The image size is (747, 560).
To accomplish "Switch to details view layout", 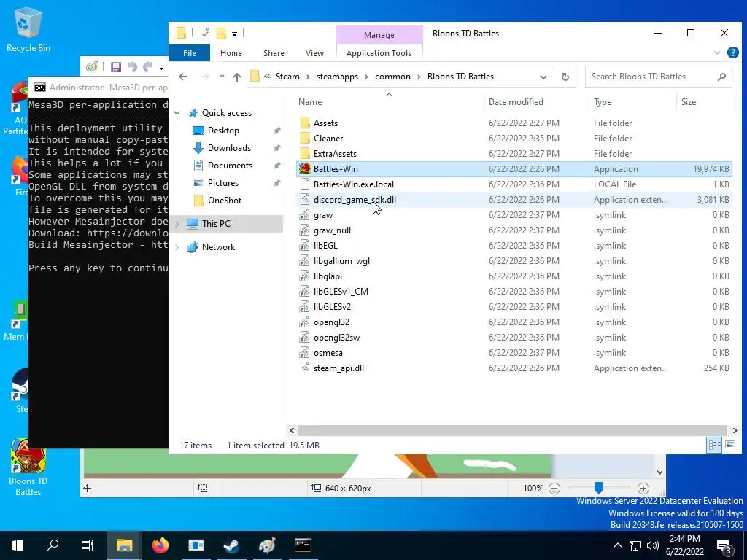I will pyautogui.click(x=715, y=446).
